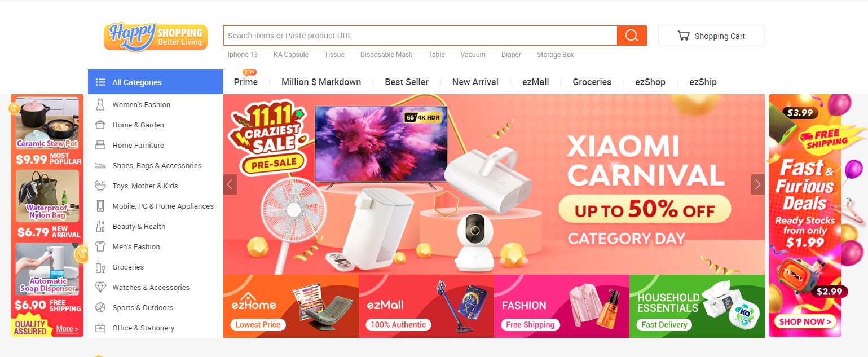Open the Household Essentials Fast Delivery tile
Viewport: 868px width, 357px height.
(697, 306)
